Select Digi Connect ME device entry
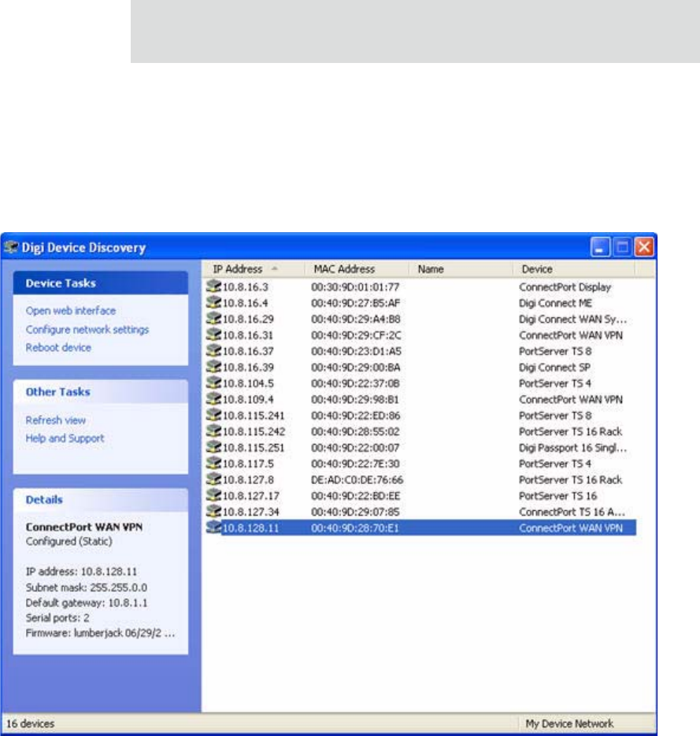This screenshot has height=736, width=700. pos(555,303)
